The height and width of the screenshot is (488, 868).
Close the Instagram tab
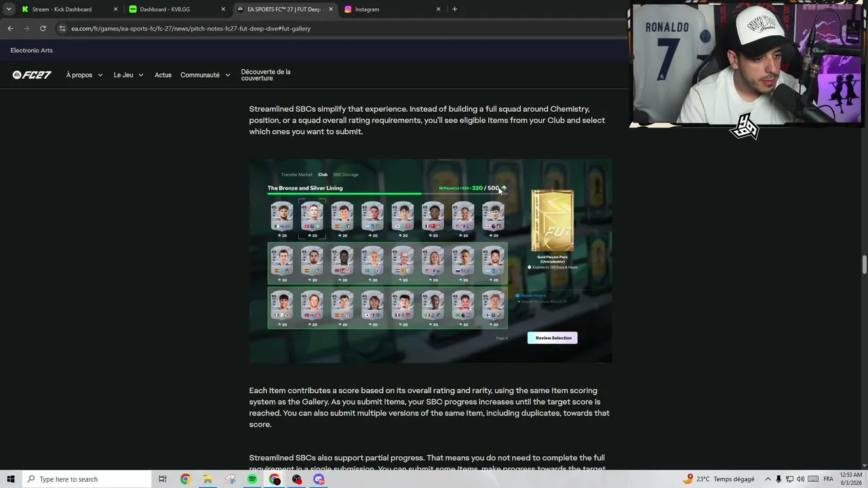438,9
